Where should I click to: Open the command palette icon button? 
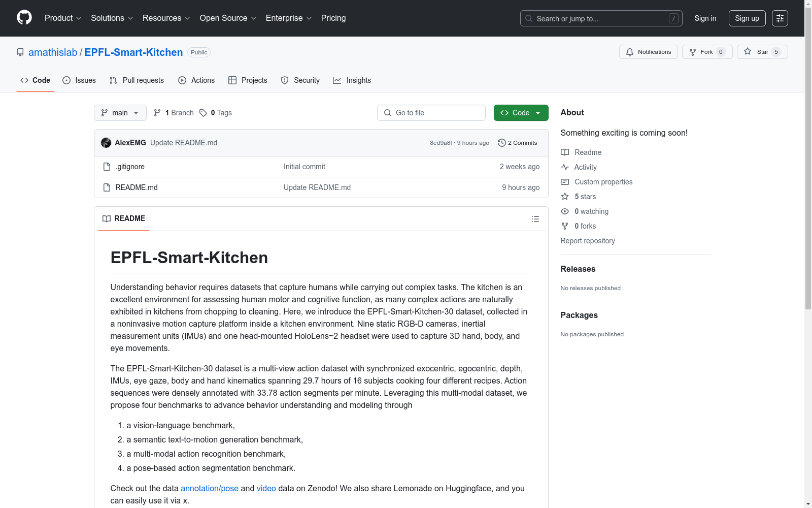pyautogui.click(x=780, y=18)
